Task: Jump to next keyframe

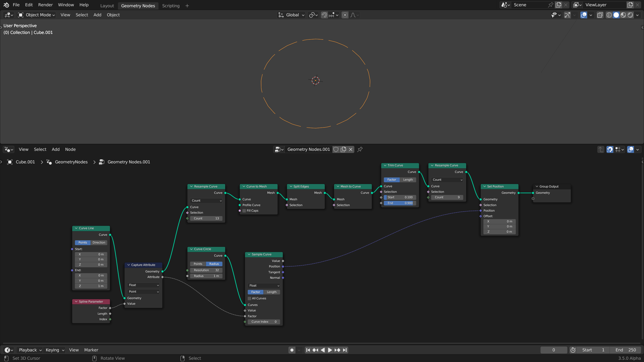Action: 337,350
